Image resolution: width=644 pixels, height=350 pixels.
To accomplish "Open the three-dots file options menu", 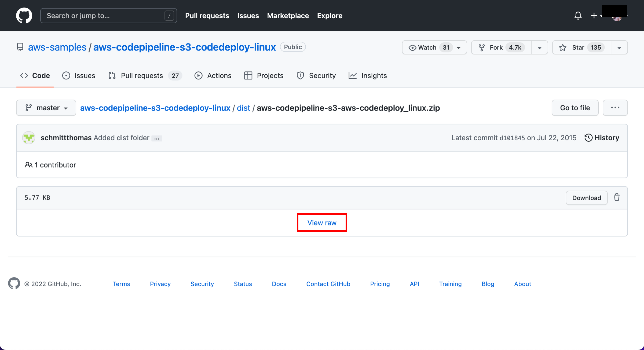I will tap(615, 108).
